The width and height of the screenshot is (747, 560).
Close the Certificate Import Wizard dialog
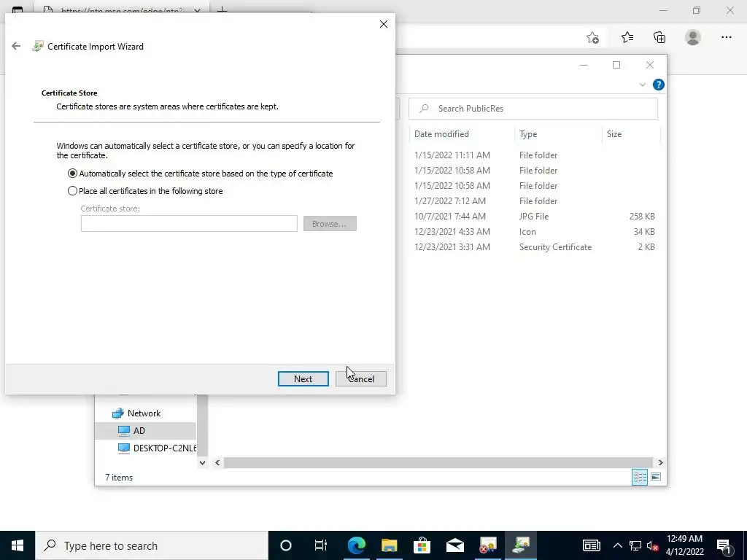(x=384, y=24)
